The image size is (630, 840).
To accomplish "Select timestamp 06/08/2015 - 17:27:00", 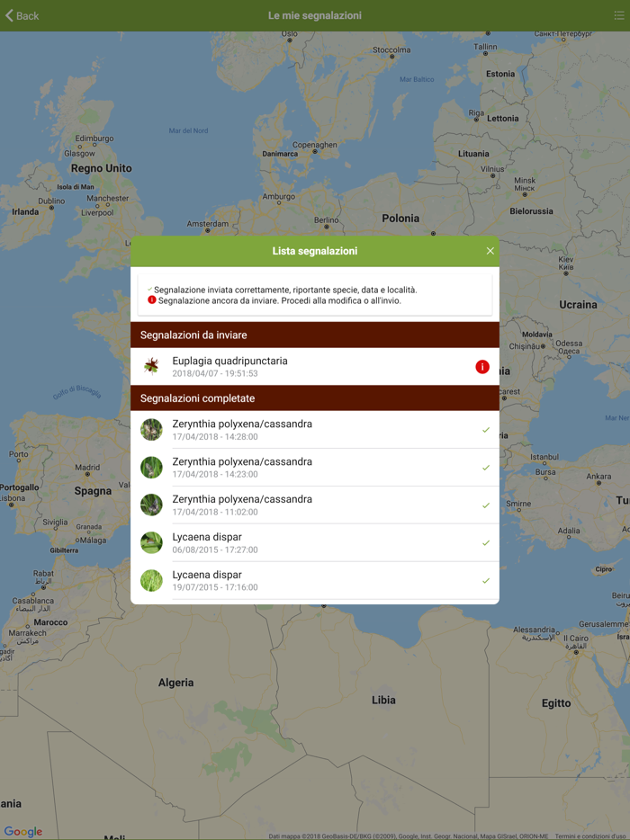I will pyautogui.click(x=215, y=550).
